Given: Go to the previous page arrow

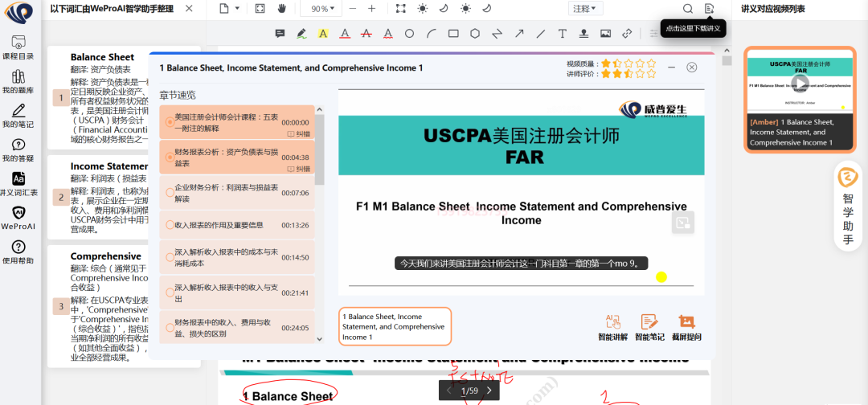Looking at the screenshot, I should (449, 391).
